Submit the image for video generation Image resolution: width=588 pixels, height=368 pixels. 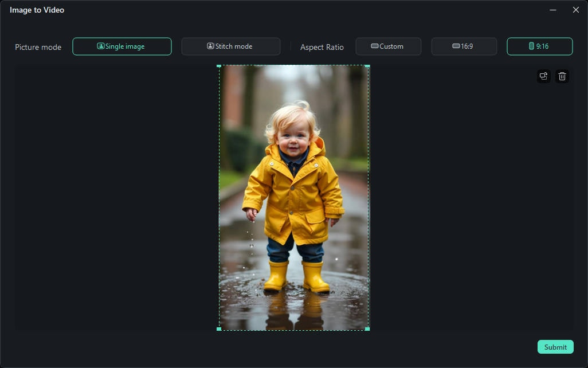555,347
